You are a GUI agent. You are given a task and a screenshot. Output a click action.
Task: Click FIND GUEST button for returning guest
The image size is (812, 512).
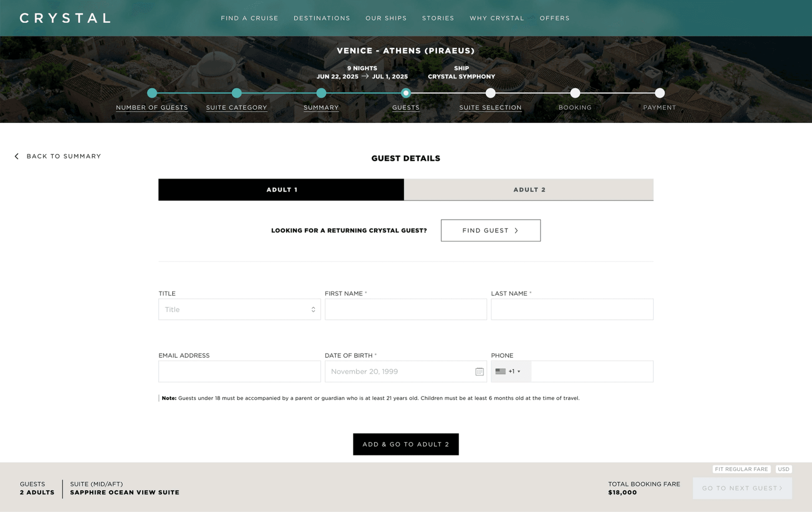point(491,230)
